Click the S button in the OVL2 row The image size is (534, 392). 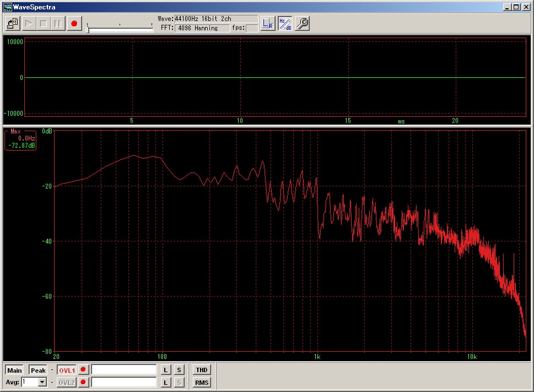pyautogui.click(x=179, y=383)
